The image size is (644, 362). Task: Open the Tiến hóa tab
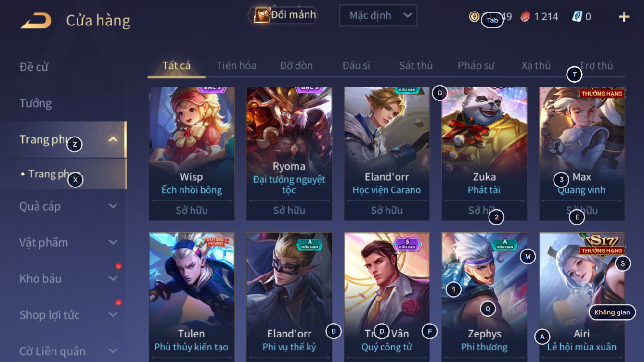pyautogui.click(x=236, y=65)
